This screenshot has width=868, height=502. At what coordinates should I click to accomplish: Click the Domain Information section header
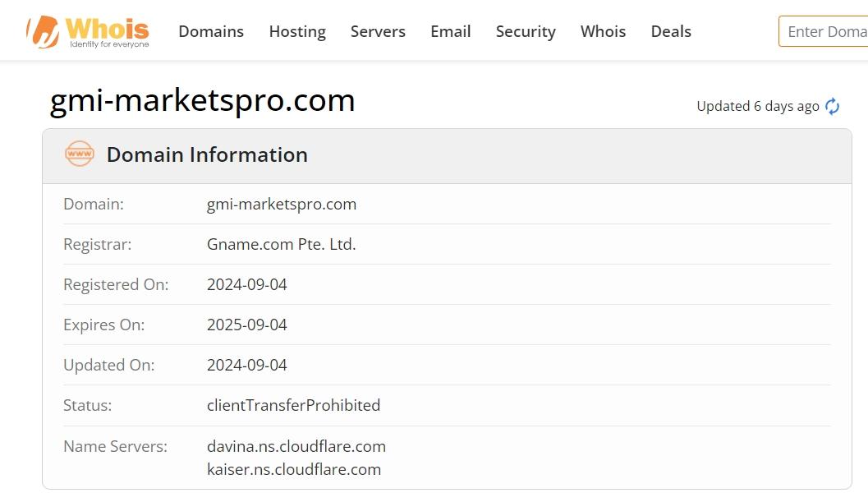point(447,156)
